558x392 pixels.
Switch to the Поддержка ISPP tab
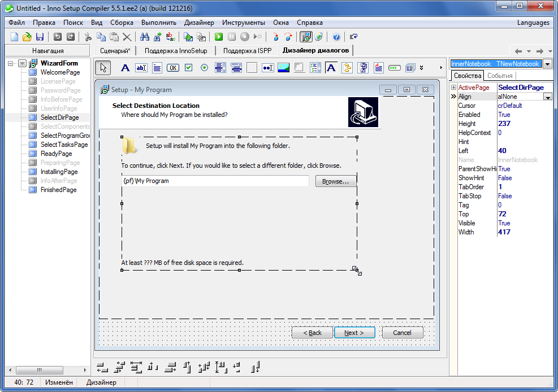click(247, 50)
